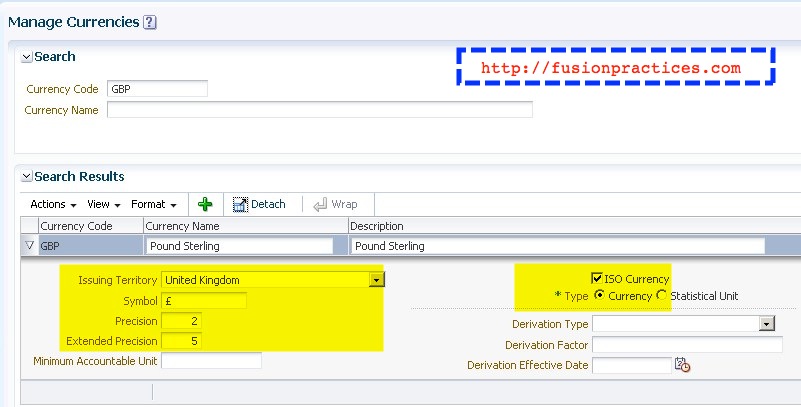Image resolution: width=801 pixels, height=407 pixels.
Task: Open the Actions menu
Action: (53, 204)
